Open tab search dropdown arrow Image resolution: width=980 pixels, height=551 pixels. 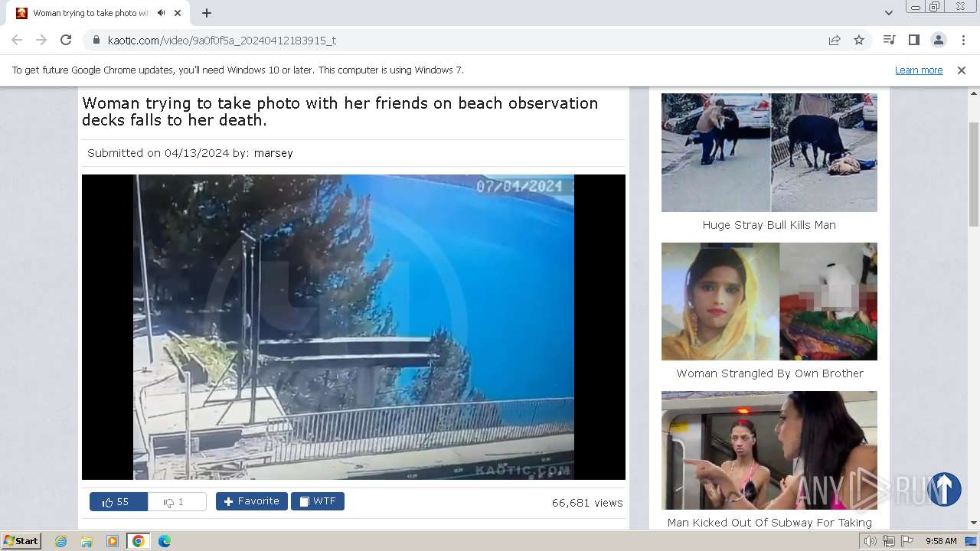tap(888, 13)
